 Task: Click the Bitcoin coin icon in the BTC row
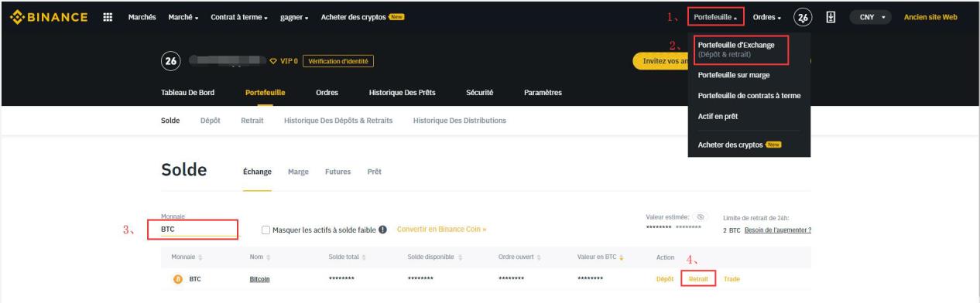coord(179,279)
